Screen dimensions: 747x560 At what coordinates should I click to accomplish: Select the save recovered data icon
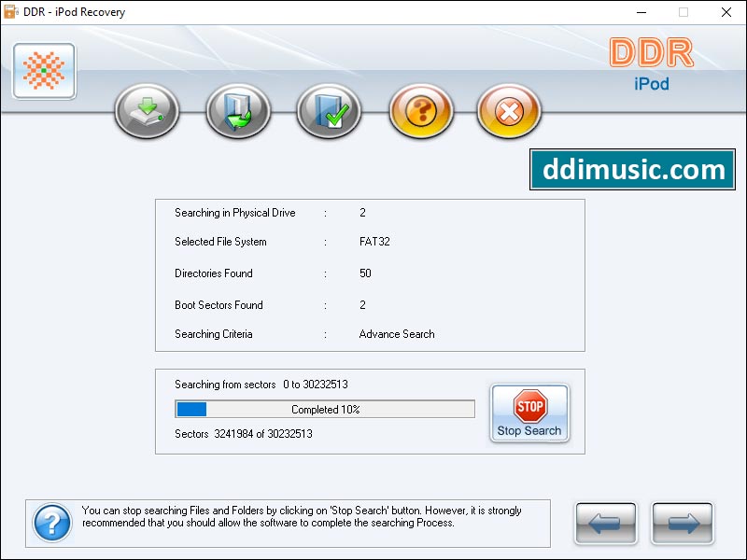pyautogui.click(x=147, y=111)
